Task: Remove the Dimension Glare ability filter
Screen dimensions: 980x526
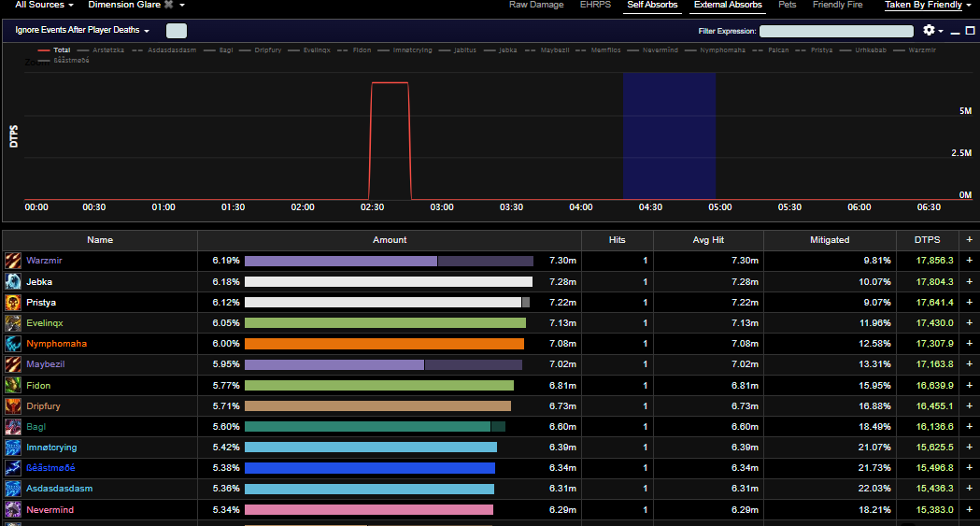Action: (169, 5)
